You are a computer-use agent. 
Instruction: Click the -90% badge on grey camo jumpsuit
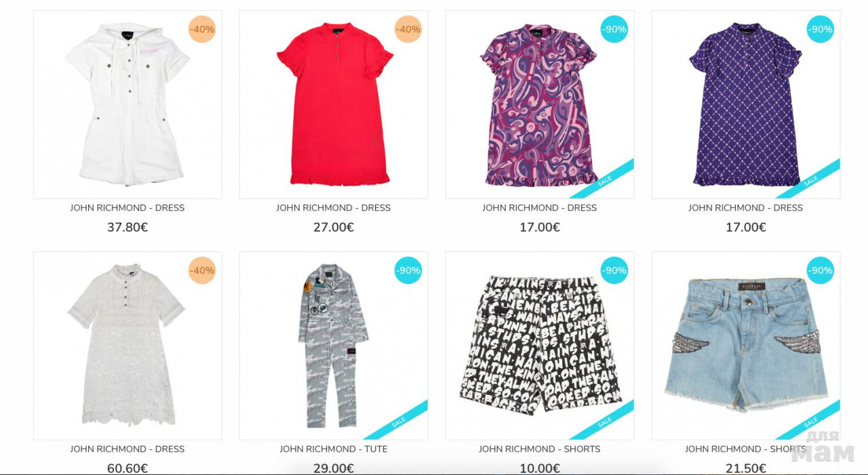coord(408,270)
